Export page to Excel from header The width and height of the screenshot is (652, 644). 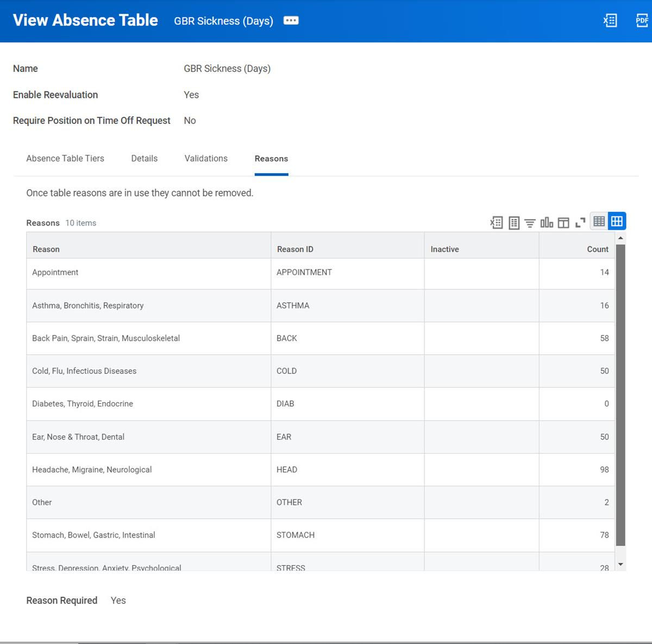click(610, 21)
